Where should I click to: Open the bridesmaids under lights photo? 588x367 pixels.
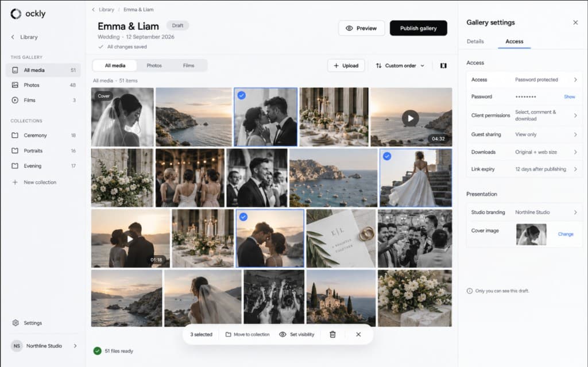click(190, 178)
